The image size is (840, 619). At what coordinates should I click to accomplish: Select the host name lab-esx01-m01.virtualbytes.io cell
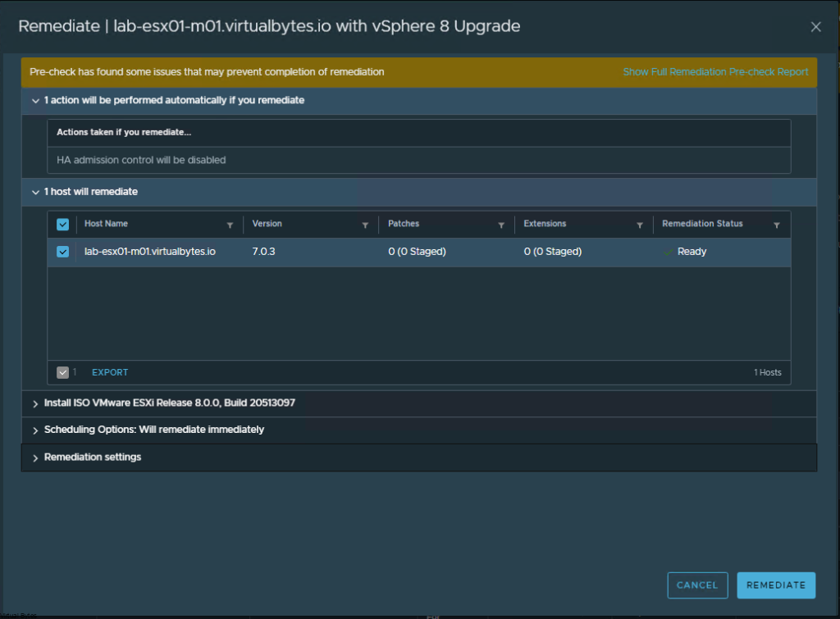(x=150, y=252)
